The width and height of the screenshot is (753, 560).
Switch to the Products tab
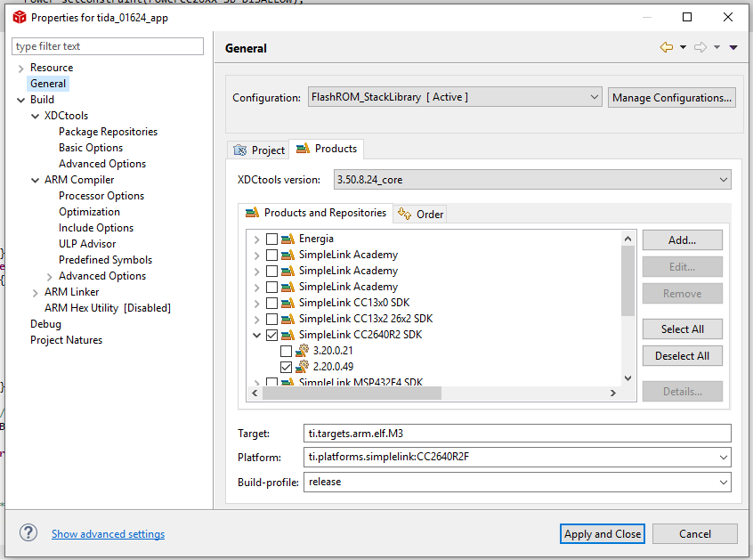coord(327,149)
